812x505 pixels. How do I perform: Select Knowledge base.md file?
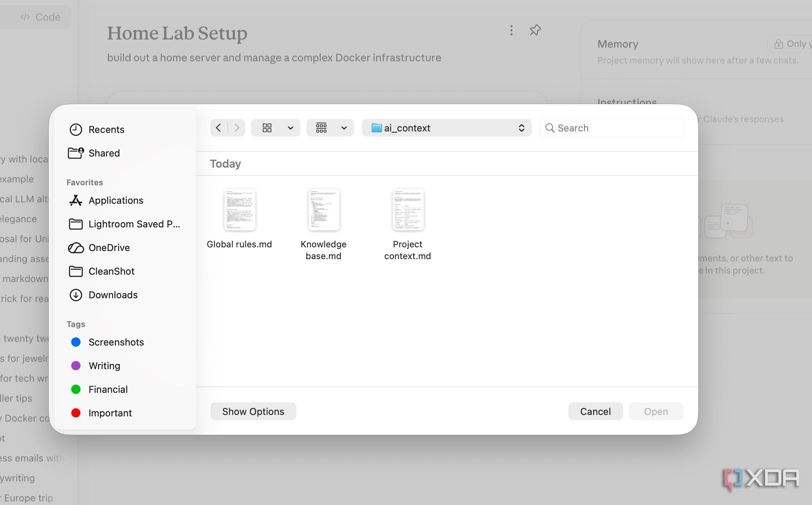click(324, 224)
